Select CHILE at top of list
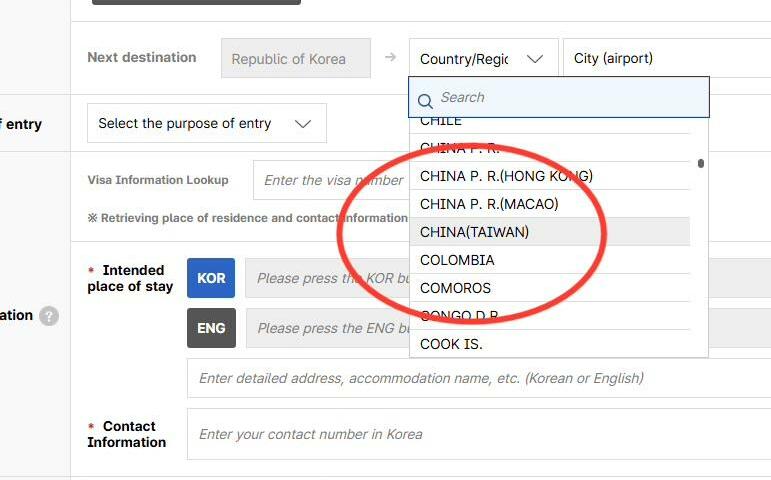 click(441, 121)
